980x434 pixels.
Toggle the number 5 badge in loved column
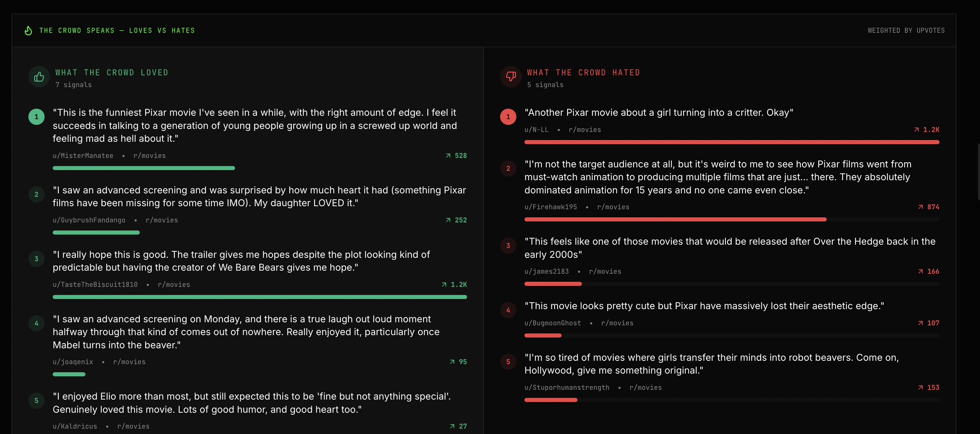tap(36, 400)
